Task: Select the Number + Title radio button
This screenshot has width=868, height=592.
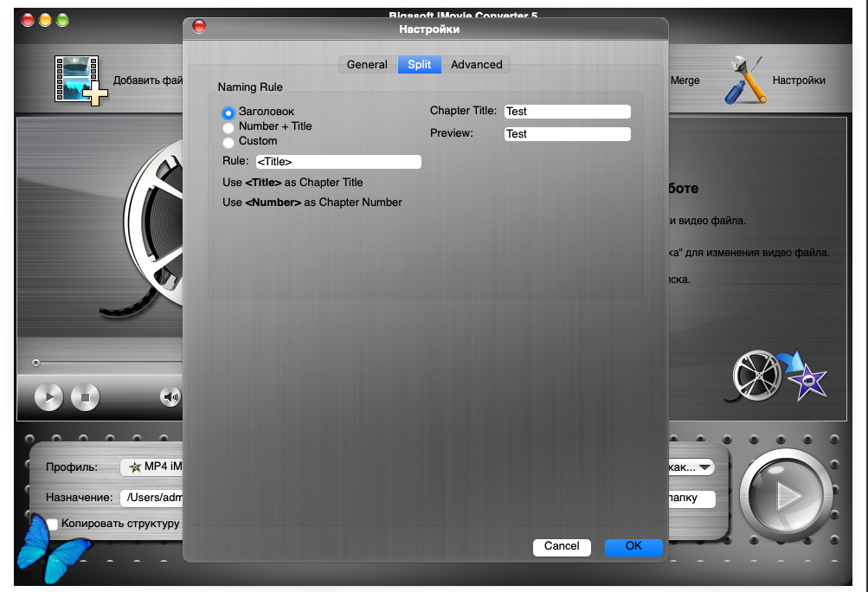Action: click(x=228, y=127)
